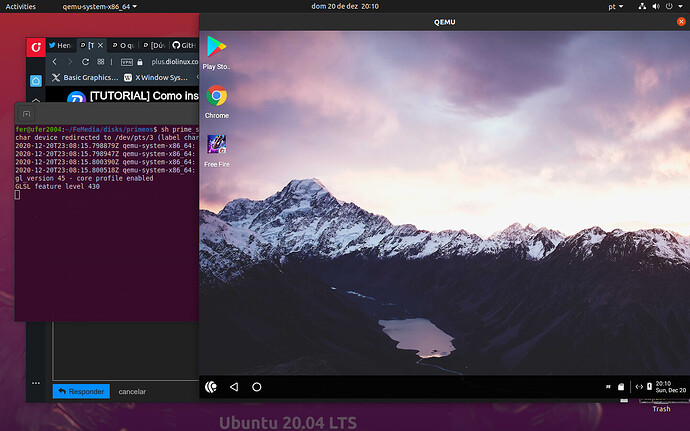The image size is (690, 431).
Task: Click inside the reply text box
Action: (126, 350)
